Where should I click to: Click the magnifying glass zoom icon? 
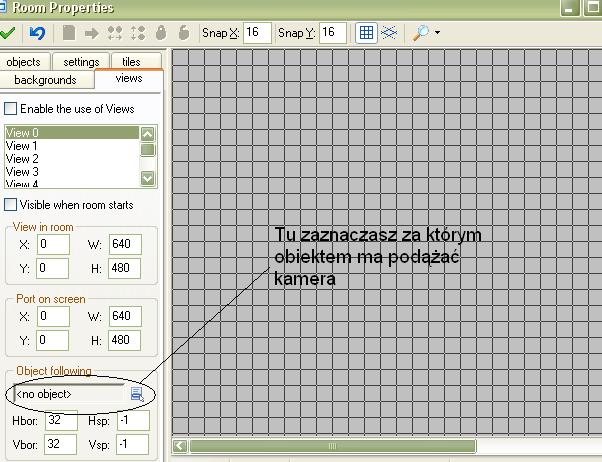[x=421, y=33]
